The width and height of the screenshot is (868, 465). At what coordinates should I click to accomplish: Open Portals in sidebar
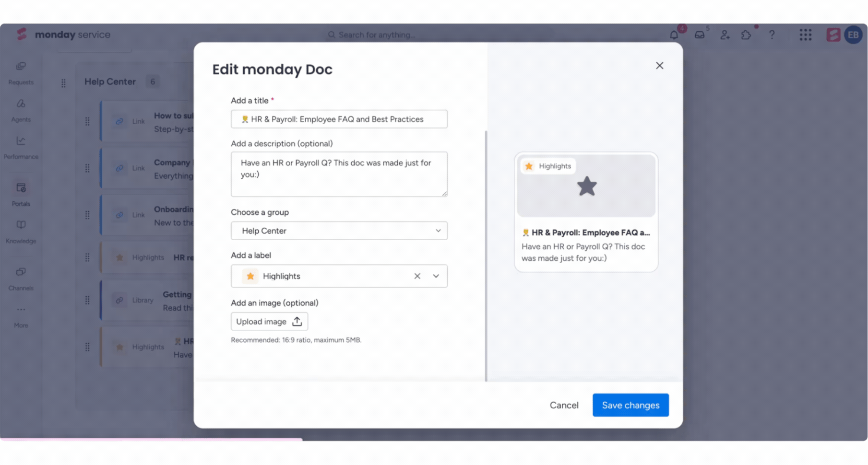pyautogui.click(x=21, y=195)
